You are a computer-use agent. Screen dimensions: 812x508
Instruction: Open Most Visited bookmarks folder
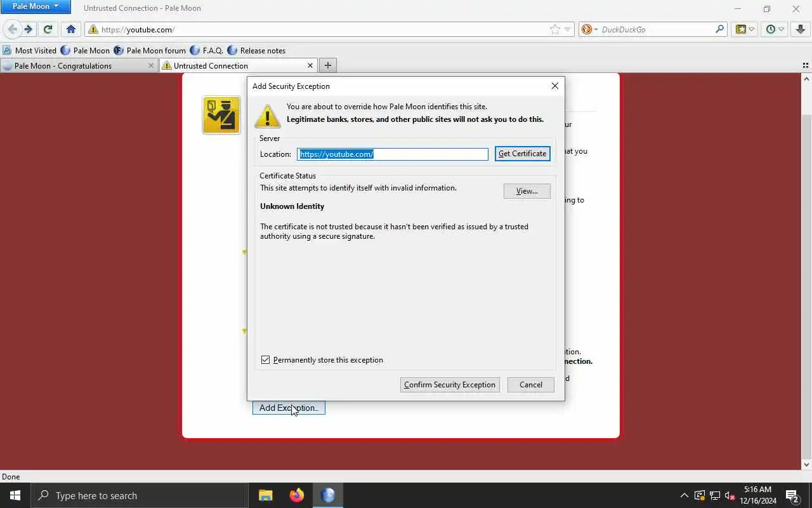point(29,50)
